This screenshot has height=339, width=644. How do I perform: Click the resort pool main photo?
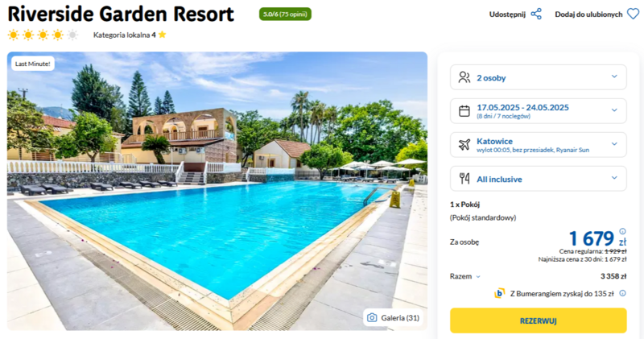[217, 191]
